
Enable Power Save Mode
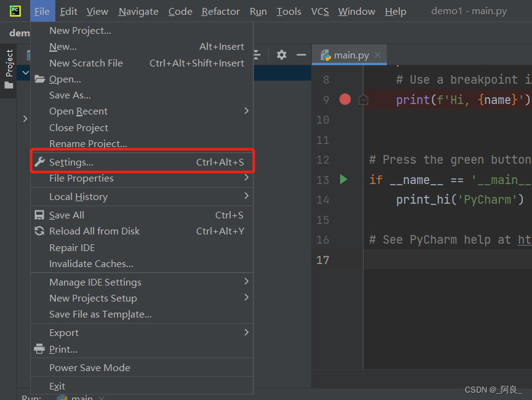pos(90,367)
